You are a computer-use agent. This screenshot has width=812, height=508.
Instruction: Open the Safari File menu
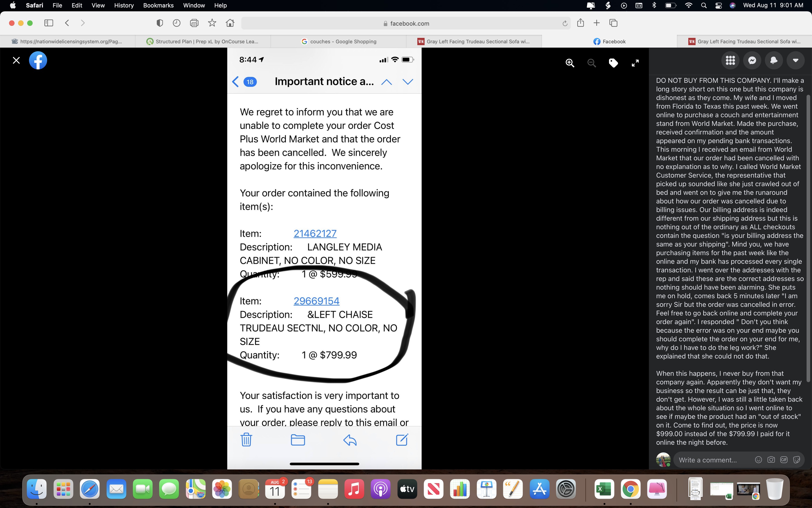point(57,5)
